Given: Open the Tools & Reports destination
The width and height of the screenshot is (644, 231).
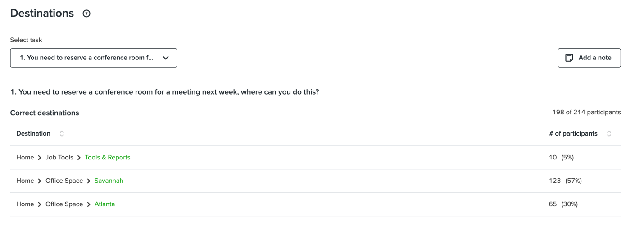Looking at the screenshot, I should click(108, 158).
